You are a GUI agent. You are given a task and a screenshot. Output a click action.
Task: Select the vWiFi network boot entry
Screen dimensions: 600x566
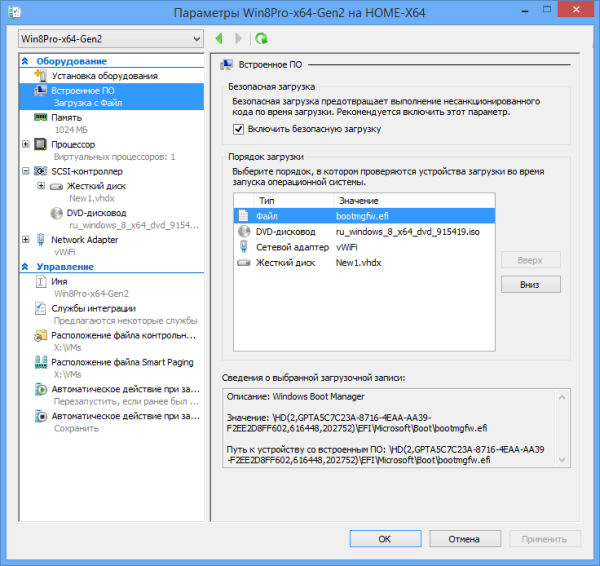(364, 247)
